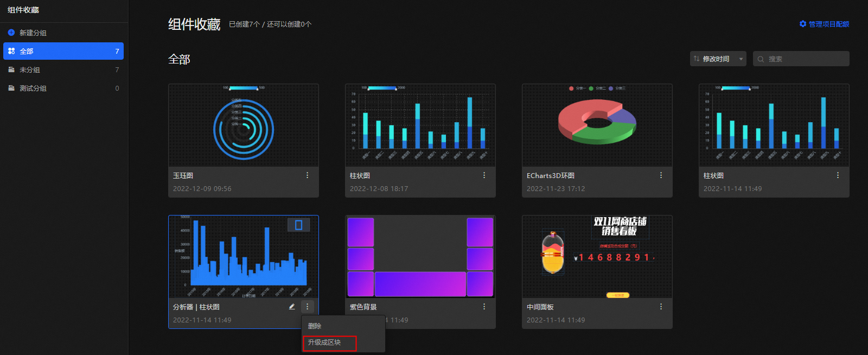This screenshot has height=355, width=868.
Task: Open the more menu on 玉珏图 card
Action: pyautogui.click(x=307, y=175)
